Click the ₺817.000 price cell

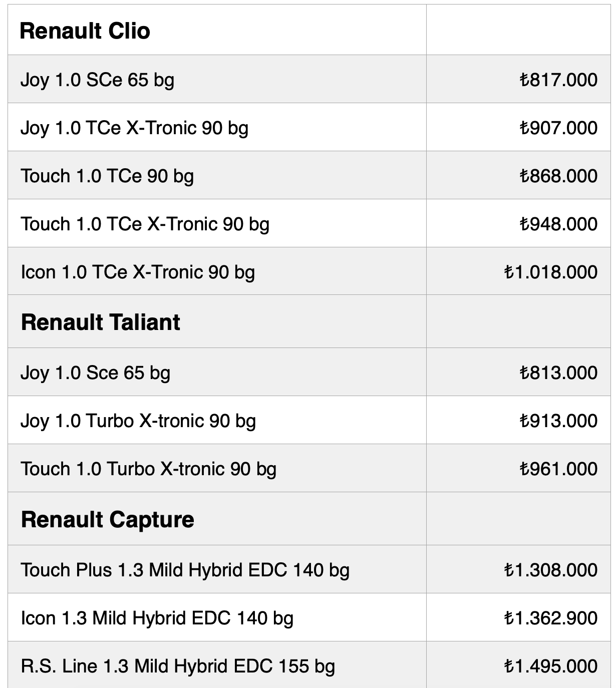[558, 80]
